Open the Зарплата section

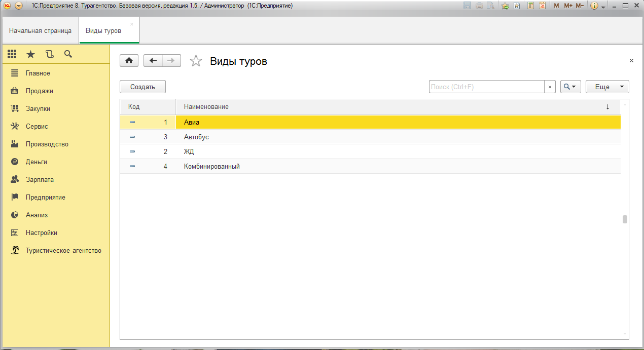(x=40, y=179)
